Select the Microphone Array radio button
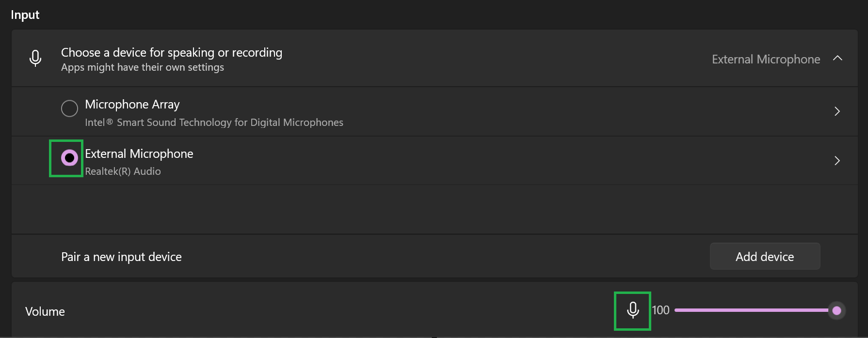This screenshot has width=868, height=338. (69, 108)
